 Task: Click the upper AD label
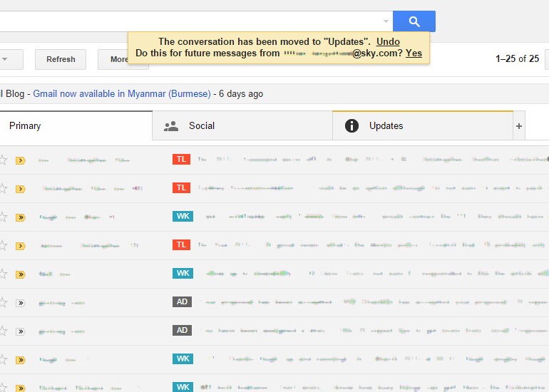click(182, 301)
